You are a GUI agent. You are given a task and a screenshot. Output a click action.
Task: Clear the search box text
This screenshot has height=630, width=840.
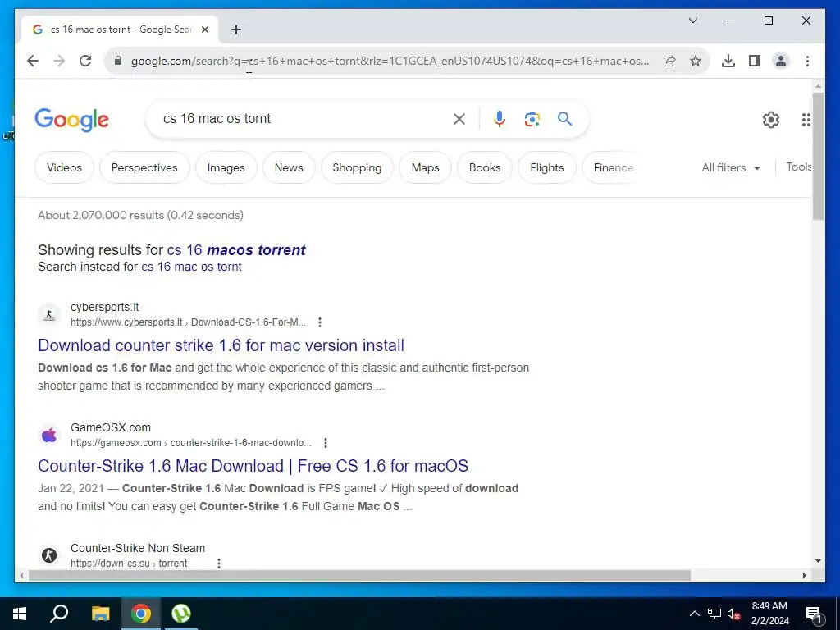click(x=459, y=119)
